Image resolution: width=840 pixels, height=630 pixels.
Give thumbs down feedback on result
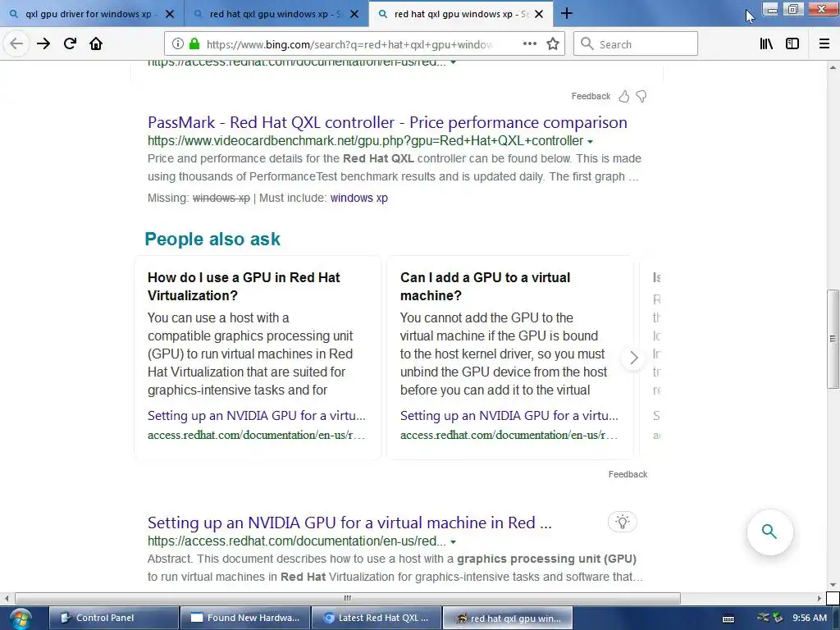(641, 97)
